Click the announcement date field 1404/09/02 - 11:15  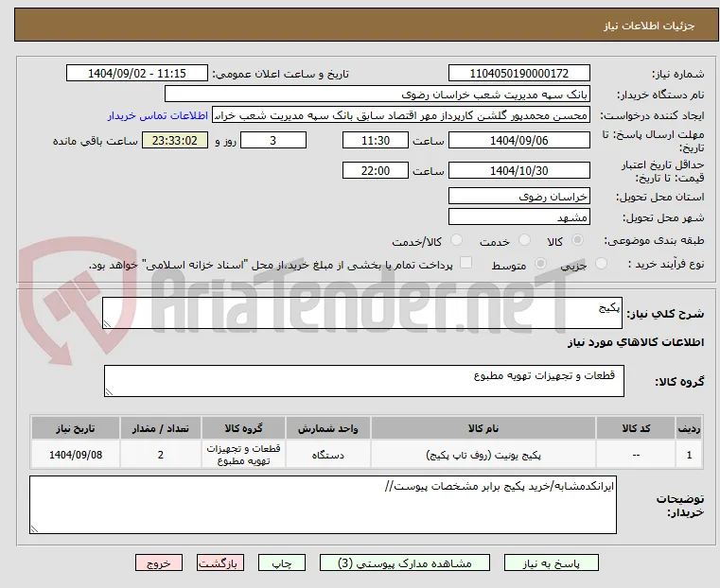coord(137,74)
